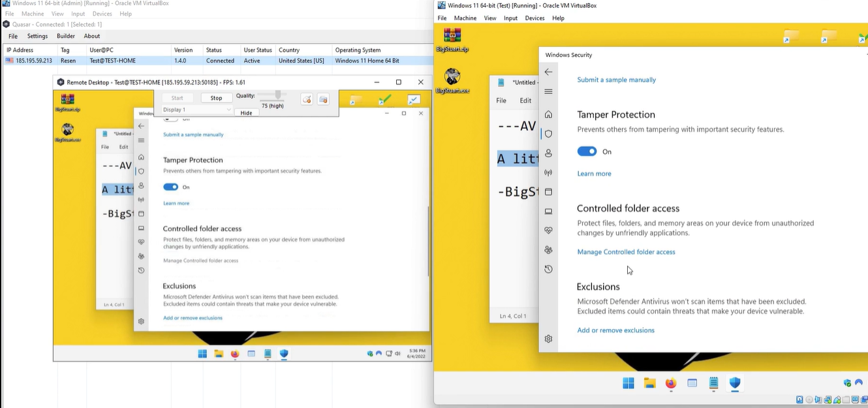This screenshot has height=408, width=868.
Task: Open Virus & threat protection in Windows Security sidebar
Action: (548, 133)
